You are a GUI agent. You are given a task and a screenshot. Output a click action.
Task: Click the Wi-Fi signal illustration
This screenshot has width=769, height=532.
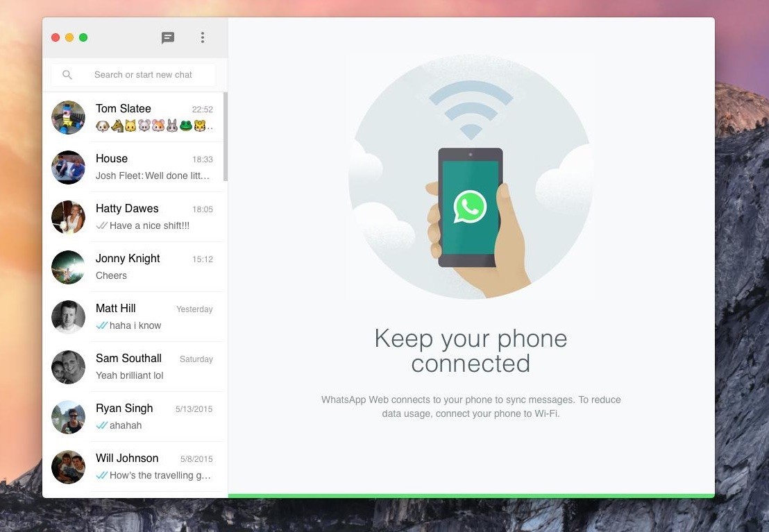click(471, 110)
